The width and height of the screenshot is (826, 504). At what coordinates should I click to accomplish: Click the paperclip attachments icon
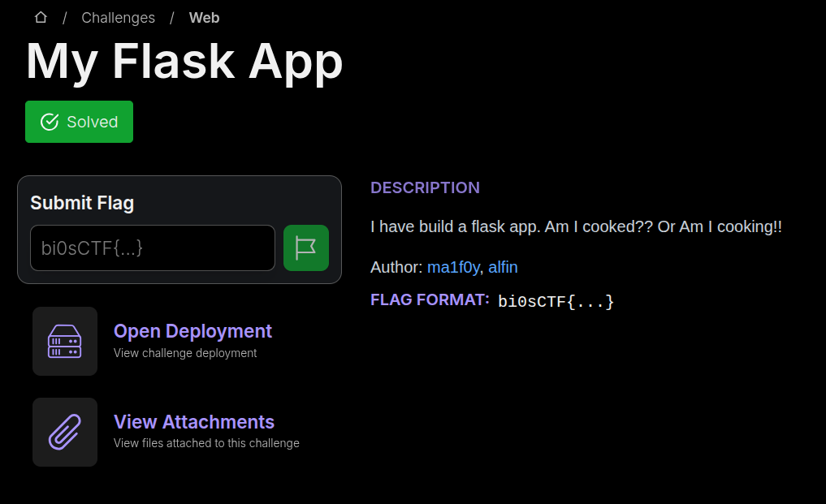(65, 432)
